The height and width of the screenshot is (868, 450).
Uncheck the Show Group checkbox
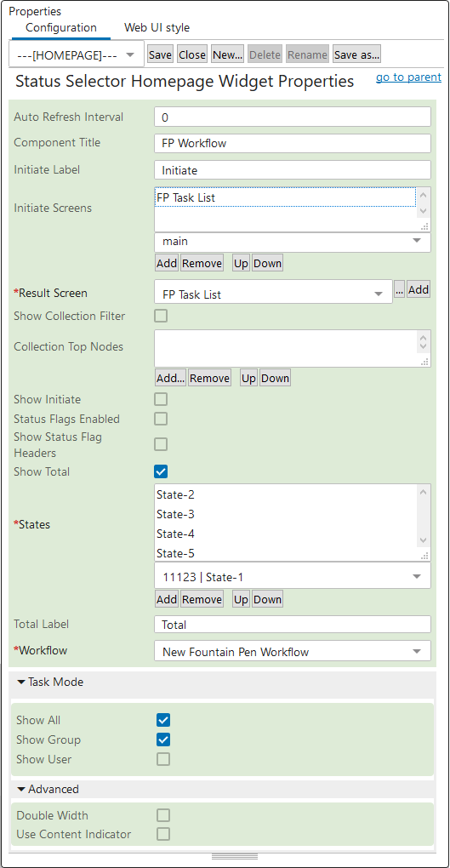click(x=162, y=740)
